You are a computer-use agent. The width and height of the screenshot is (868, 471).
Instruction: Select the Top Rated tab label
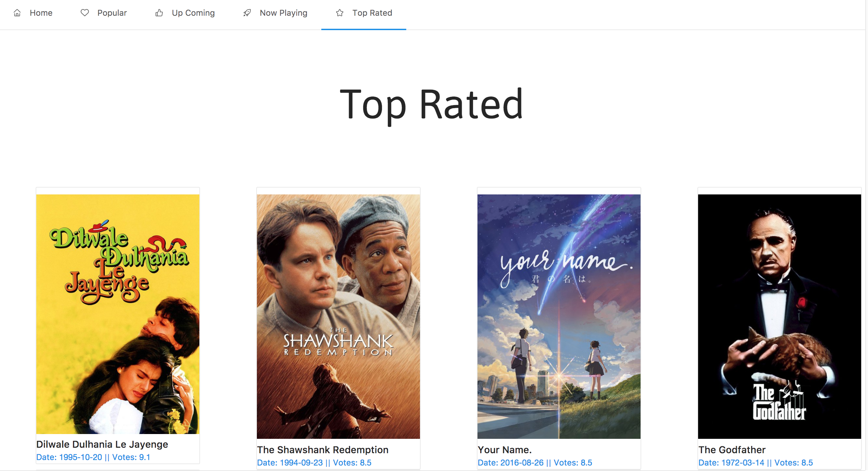[372, 13]
